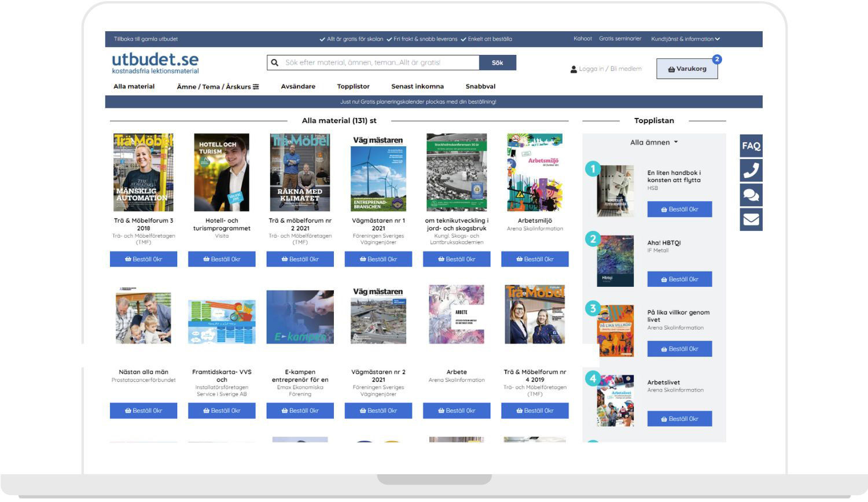Order En liten handbok i konsten att flytta

click(x=679, y=209)
